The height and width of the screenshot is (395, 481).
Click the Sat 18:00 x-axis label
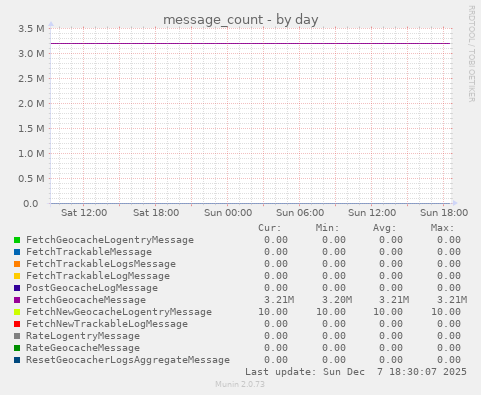tap(156, 213)
